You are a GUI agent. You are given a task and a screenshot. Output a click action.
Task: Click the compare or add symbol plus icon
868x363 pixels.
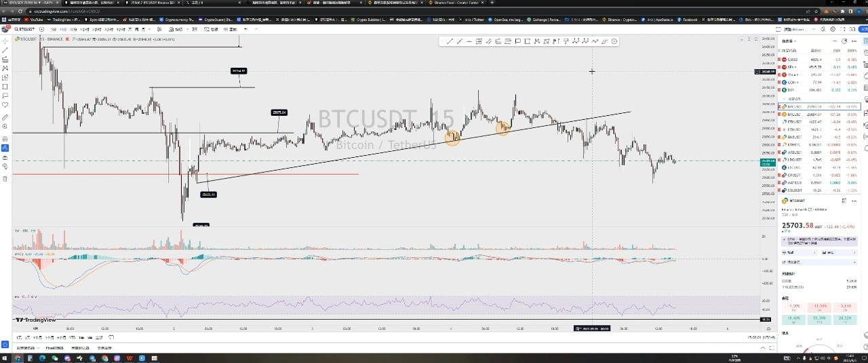pos(42,29)
